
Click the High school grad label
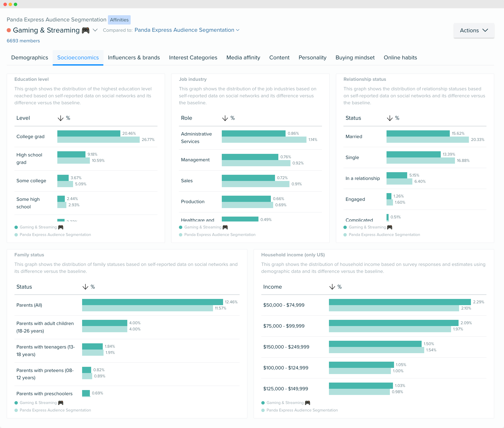point(29,158)
